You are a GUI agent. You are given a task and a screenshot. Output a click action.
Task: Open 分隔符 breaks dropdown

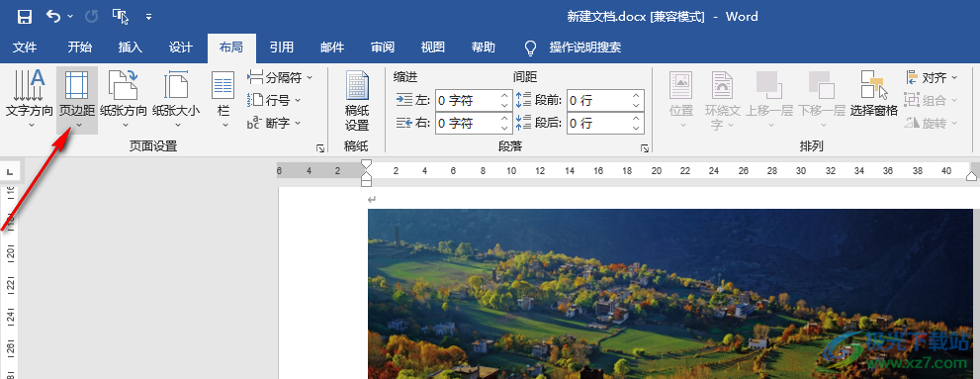click(280, 77)
